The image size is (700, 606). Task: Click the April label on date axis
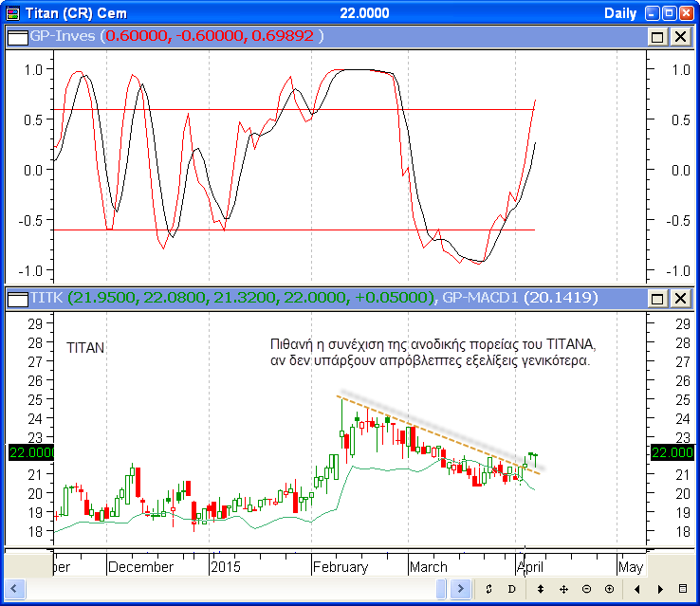(530, 567)
